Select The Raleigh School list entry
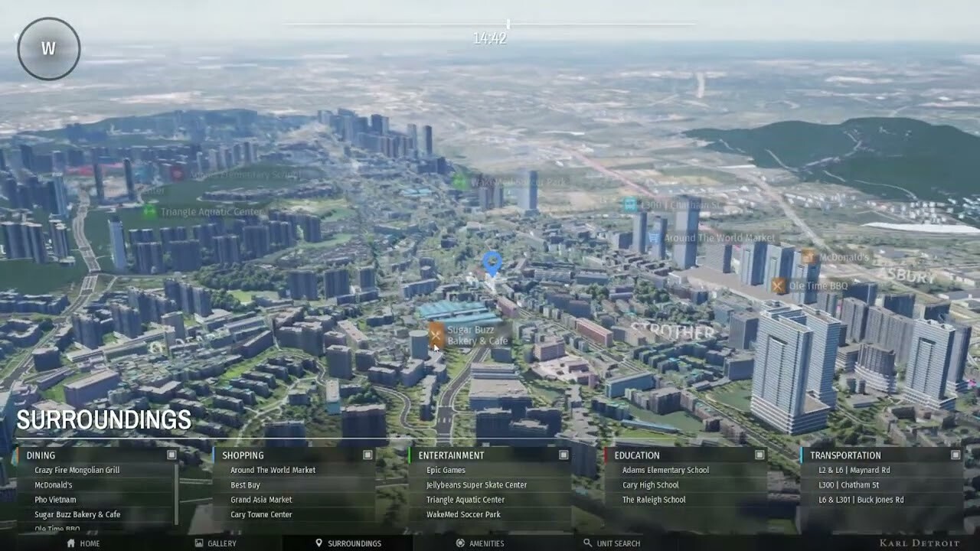Image resolution: width=980 pixels, height=551 pixels. coord(654,500)
